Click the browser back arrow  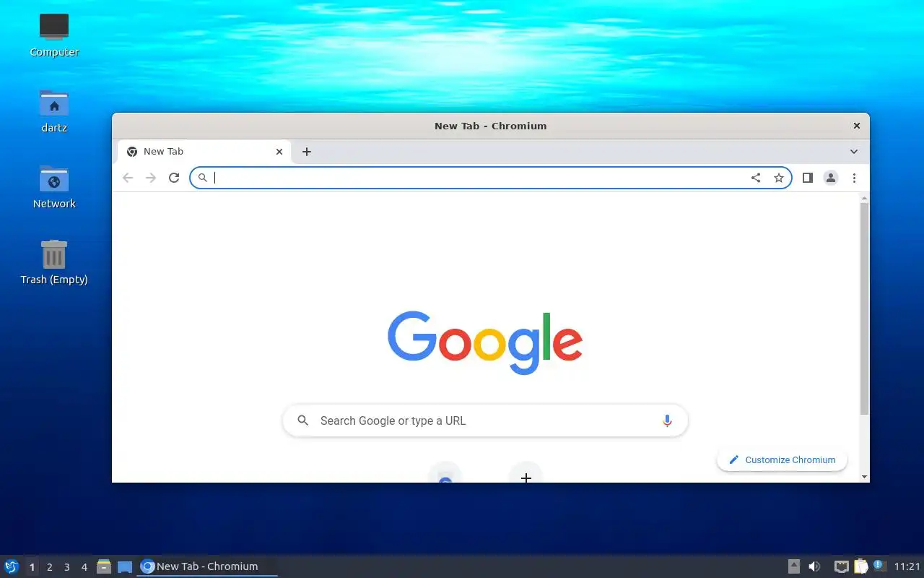(128, 178)
